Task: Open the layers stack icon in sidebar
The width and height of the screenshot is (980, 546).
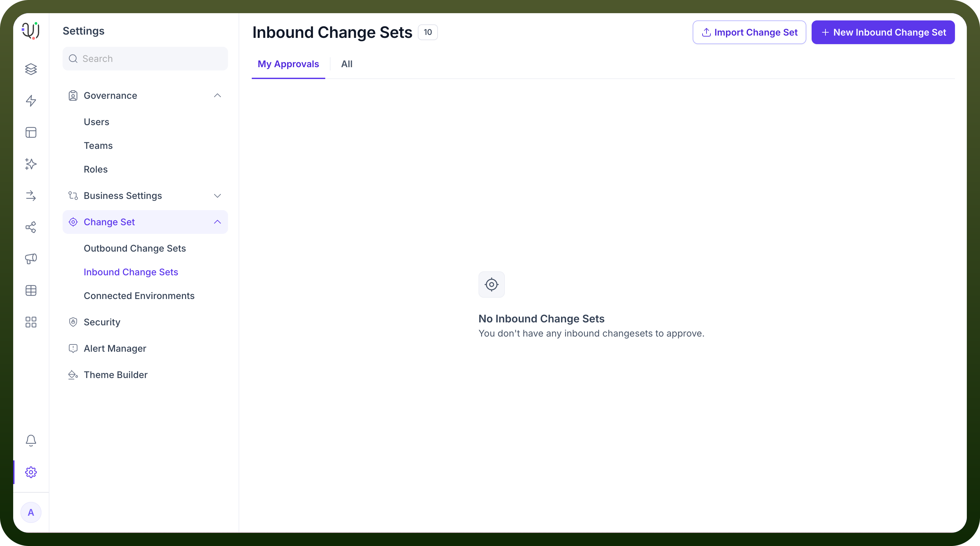Action: coord(31,69)
